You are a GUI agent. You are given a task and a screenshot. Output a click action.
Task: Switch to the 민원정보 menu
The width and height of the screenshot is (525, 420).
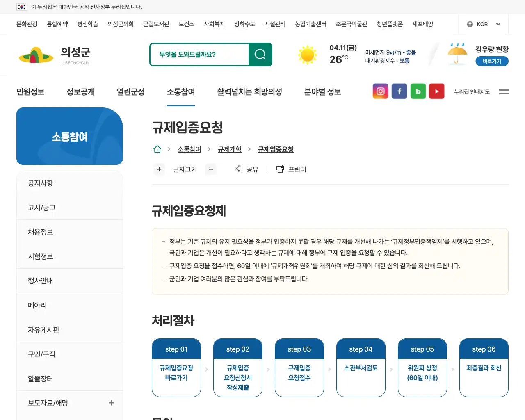click(x=30, y=92)
